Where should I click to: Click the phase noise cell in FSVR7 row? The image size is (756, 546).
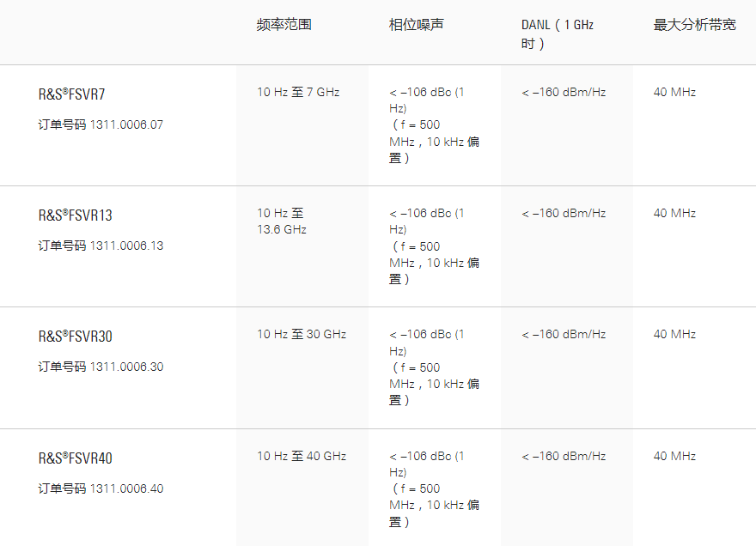tap(433, 124)
